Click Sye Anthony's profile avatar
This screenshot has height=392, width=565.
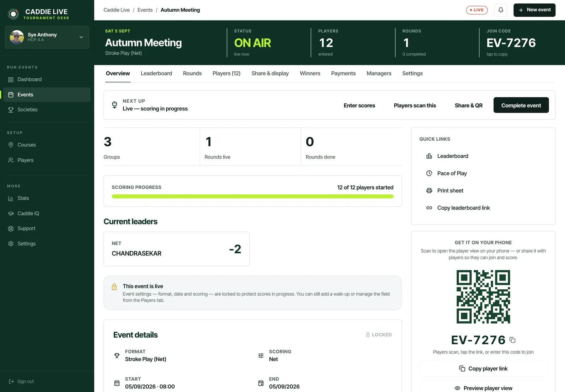point(17,37)
